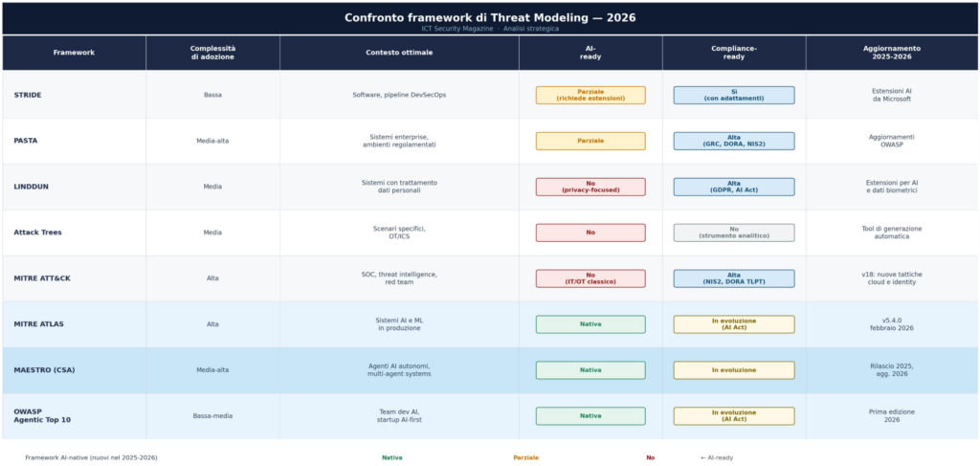Click the Bassa complexity value for STRIDE
Viewport: 980px width, 466px height.
(212, 95)
